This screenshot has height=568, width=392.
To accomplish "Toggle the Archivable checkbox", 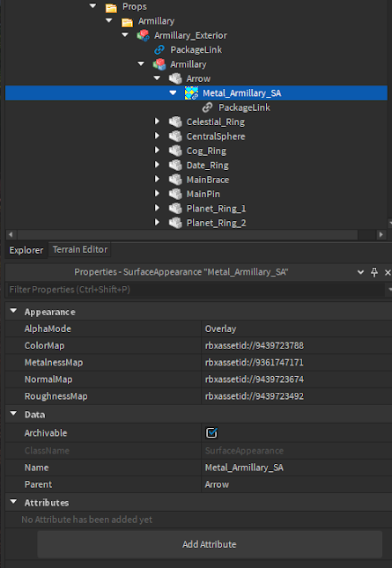I will coord(211,432).
